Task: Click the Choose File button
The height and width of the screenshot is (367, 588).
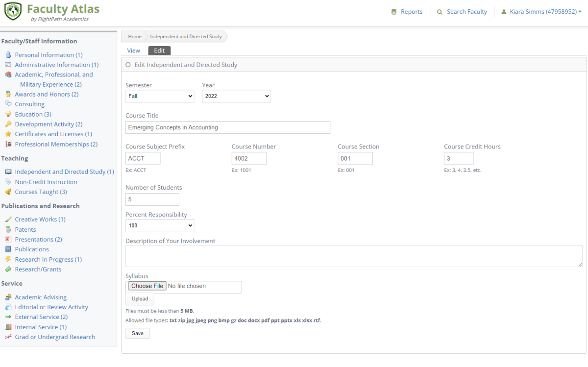Action: pos(147,286)
